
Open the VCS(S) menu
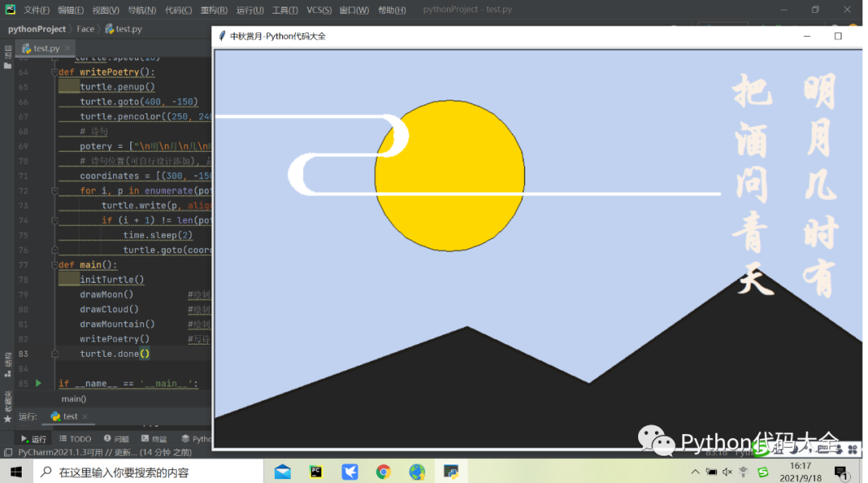[x=319, y=10]
